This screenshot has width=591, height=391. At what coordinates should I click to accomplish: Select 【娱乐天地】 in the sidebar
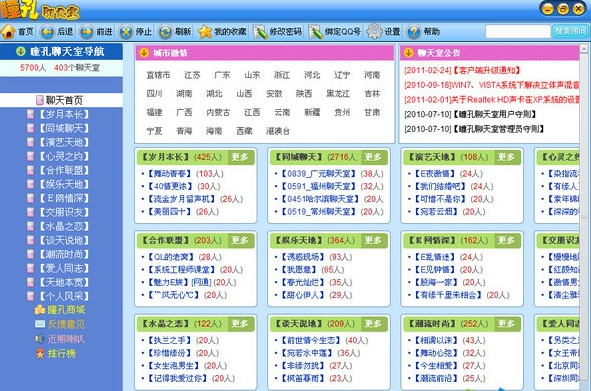click(64, 184)
